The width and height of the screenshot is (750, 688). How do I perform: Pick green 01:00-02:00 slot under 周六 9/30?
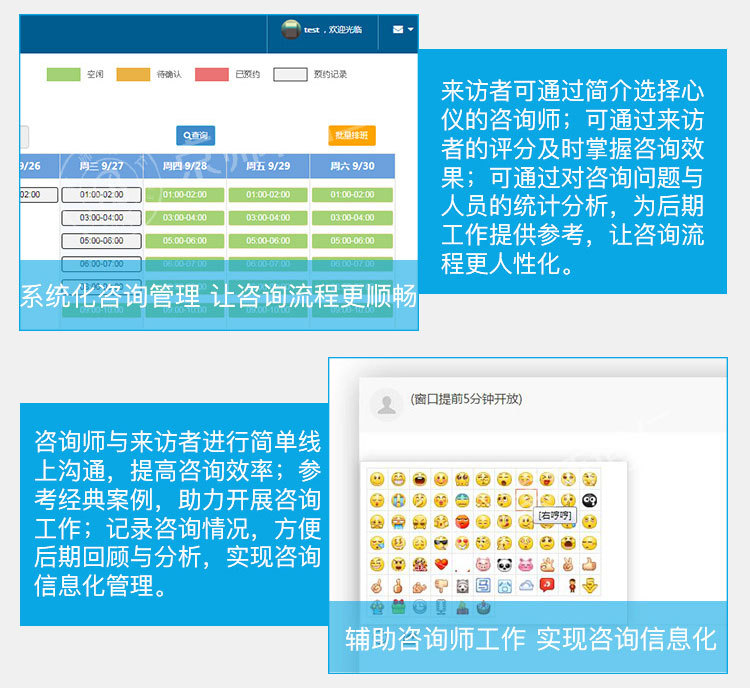pyautogui.click(x=352, y=195)
